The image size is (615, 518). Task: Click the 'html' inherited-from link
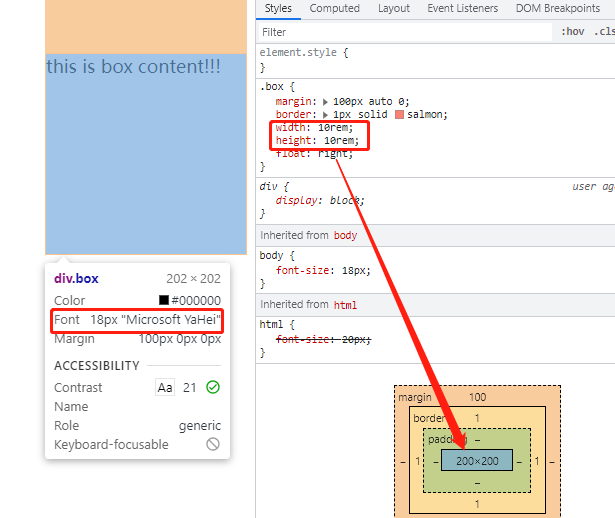(x=345, y=304)
